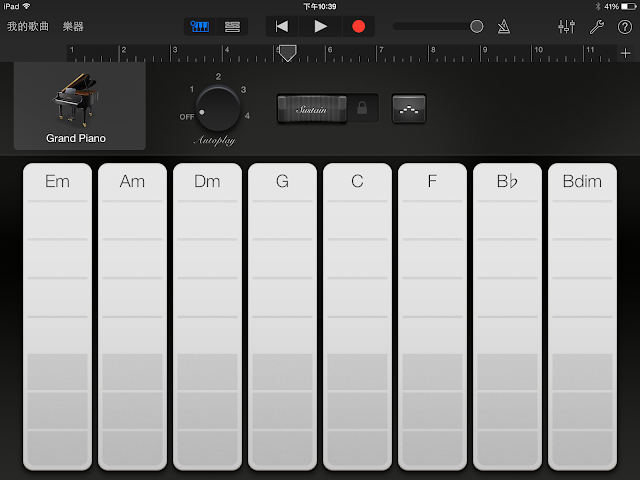Switch to tracks view icon
Viewport: 640px width, 480px height.
[x=232, y=27]
